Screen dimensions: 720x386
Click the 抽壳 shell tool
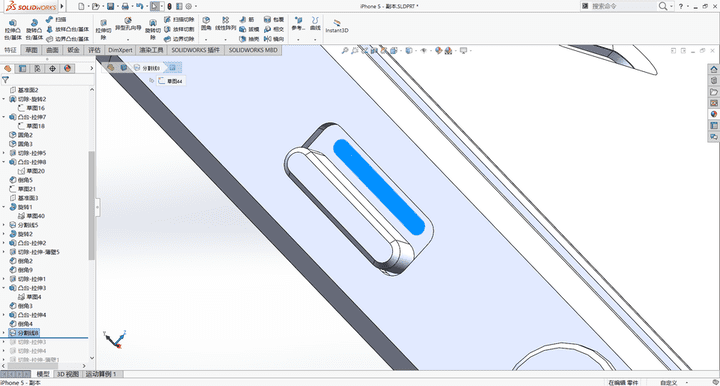tap(249, 39)
